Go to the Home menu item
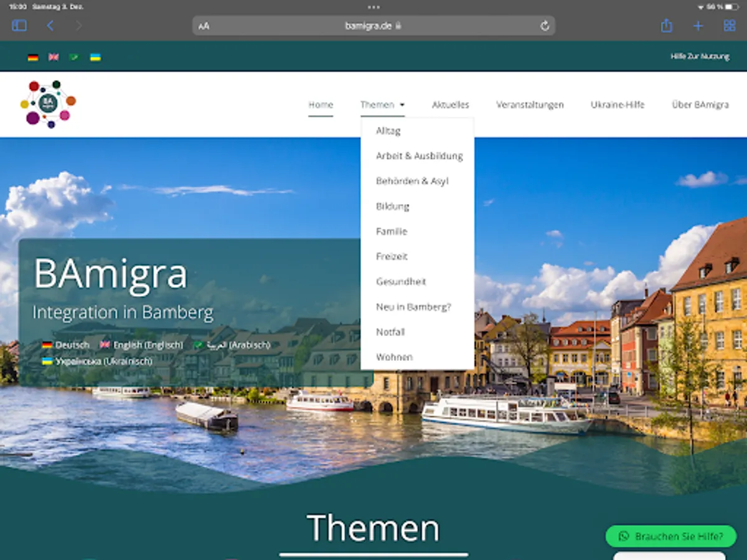 point(321,105)
